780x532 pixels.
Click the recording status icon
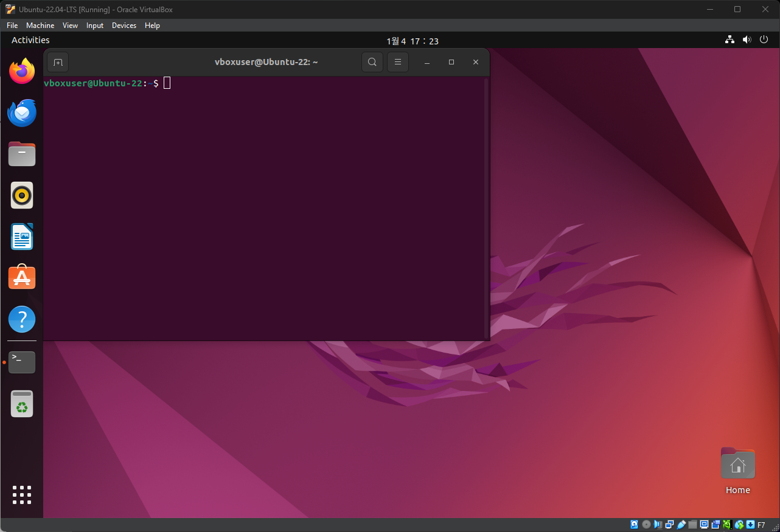click(x=716, y=524)
